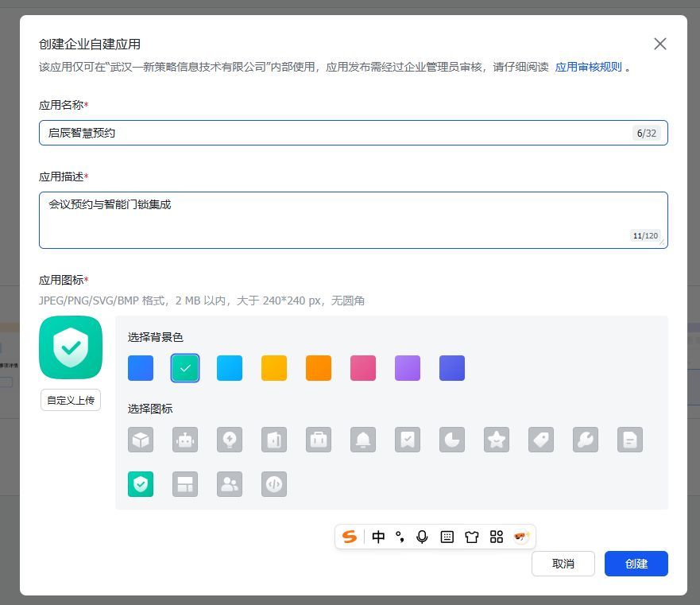This screenshot has height=605, width=700.
Task: Open the IME soft keyboard
Action: (x=447, y=537)
